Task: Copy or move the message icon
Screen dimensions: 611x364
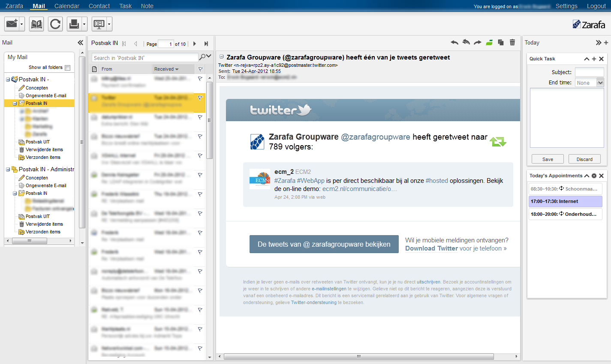Action: 500,42
